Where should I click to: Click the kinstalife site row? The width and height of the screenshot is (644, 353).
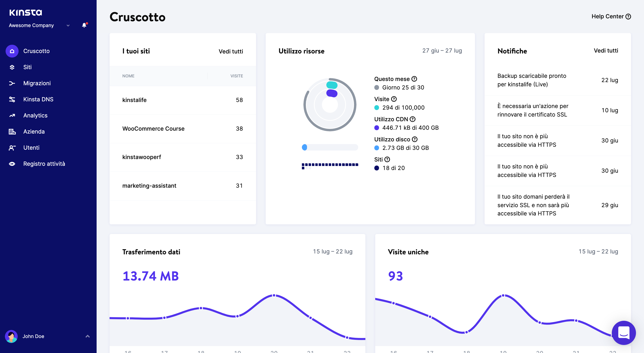[x=135, y=100]
